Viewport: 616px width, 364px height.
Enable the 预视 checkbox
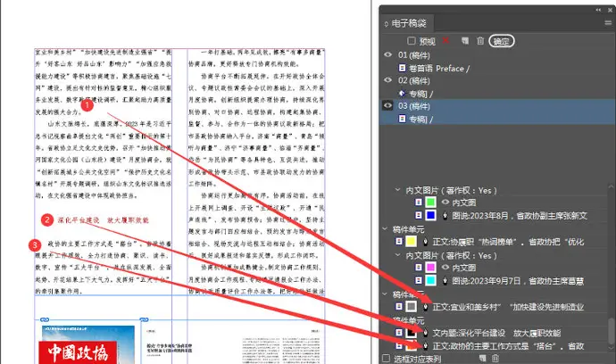[x=412, y=41]
